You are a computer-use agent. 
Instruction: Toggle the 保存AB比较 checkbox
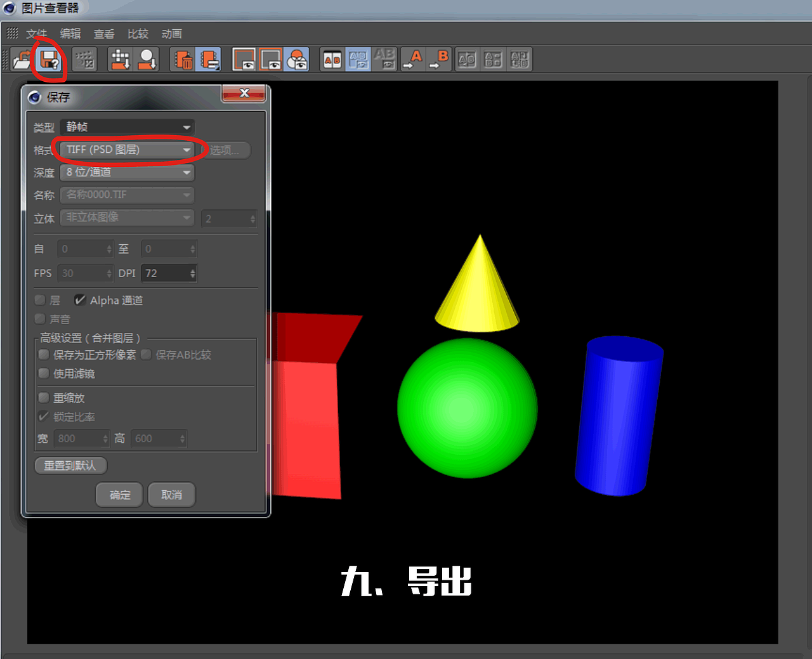(147, 355)
